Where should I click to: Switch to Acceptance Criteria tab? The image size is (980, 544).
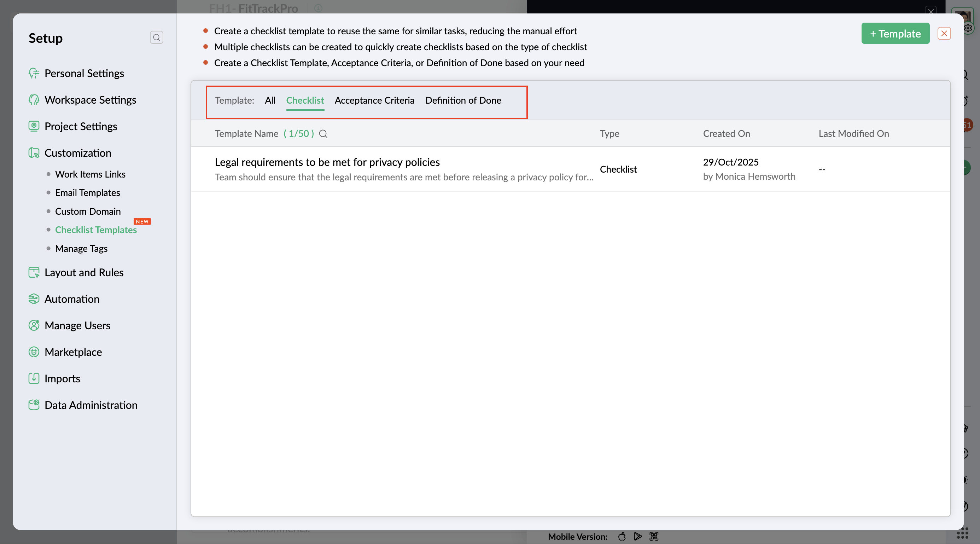coord(374,100)
